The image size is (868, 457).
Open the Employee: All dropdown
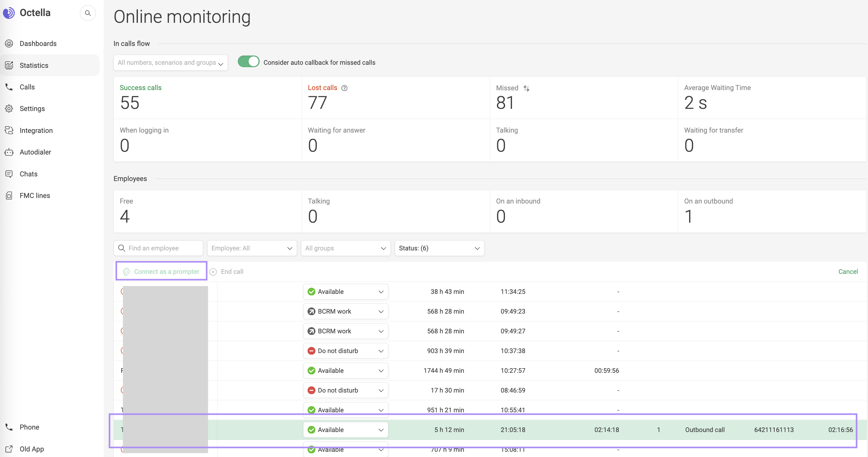point(252,248)
